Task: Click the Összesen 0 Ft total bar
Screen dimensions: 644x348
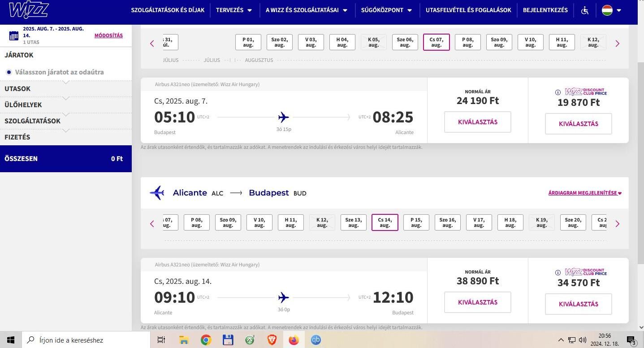Action: (x=66, y=158)
